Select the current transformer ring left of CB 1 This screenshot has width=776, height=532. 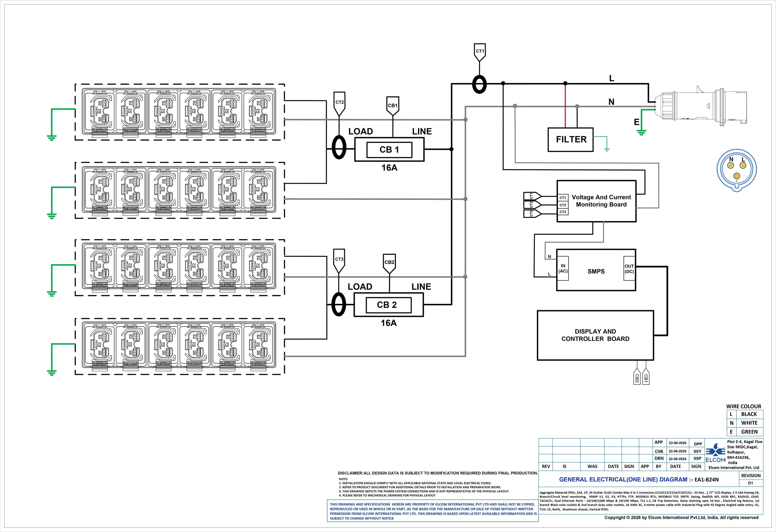click(x=339, y=147)
